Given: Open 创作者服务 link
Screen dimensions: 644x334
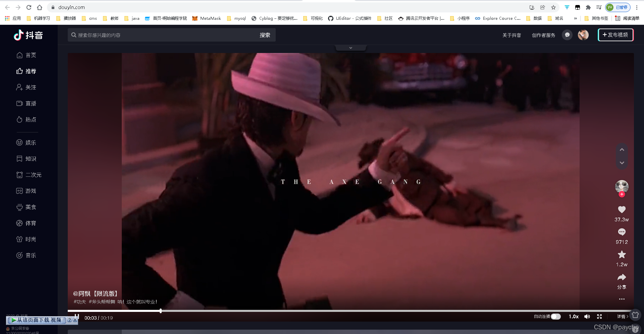Looking at the screenshot, I should (543, 35).
